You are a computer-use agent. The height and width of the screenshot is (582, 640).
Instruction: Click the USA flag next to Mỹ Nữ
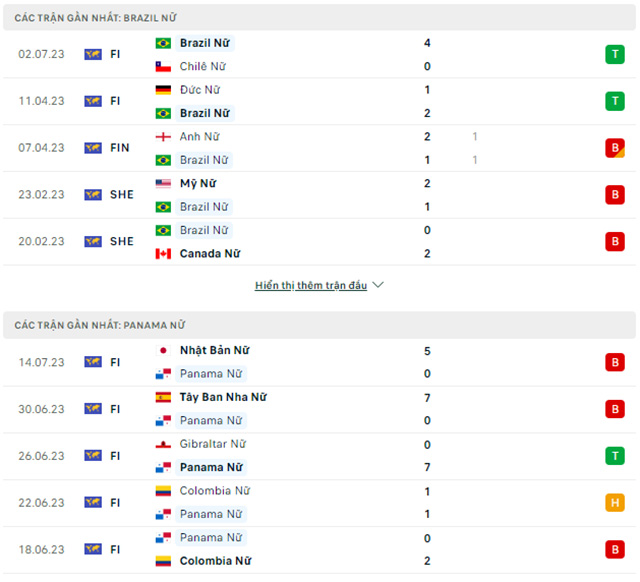tap(163, 184)
